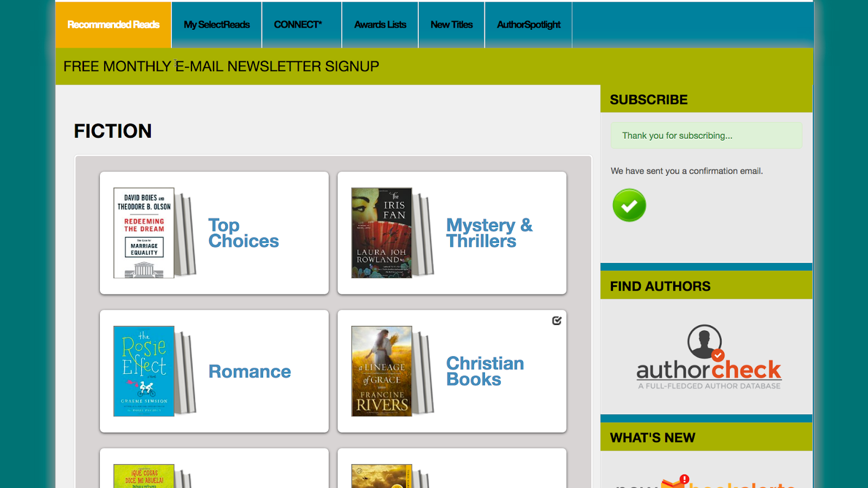Open The Iris Fan book cover
The height and width of the screenshot is (488, 868).
381,233
